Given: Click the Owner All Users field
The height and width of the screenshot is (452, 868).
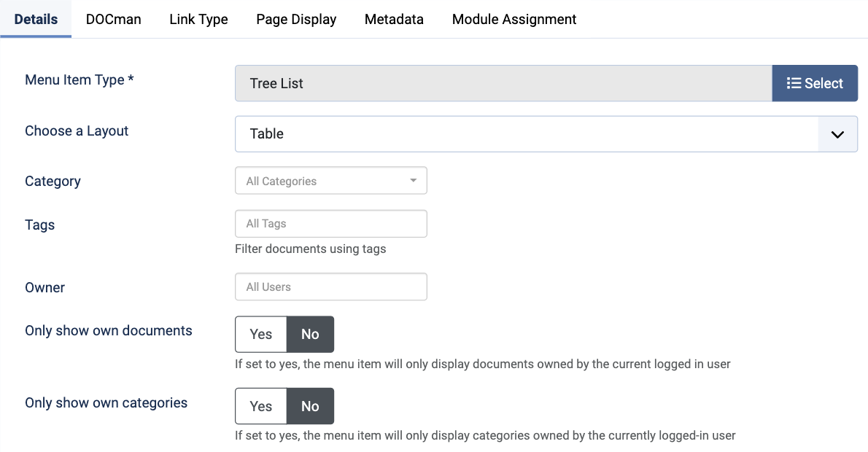Looking at the screenshot, I should tap(330, 287).
